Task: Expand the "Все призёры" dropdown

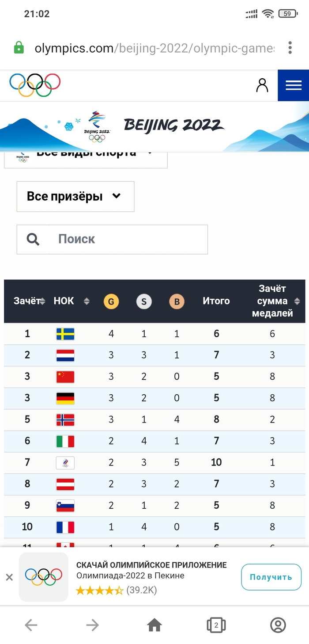Action: pos(75,196)
